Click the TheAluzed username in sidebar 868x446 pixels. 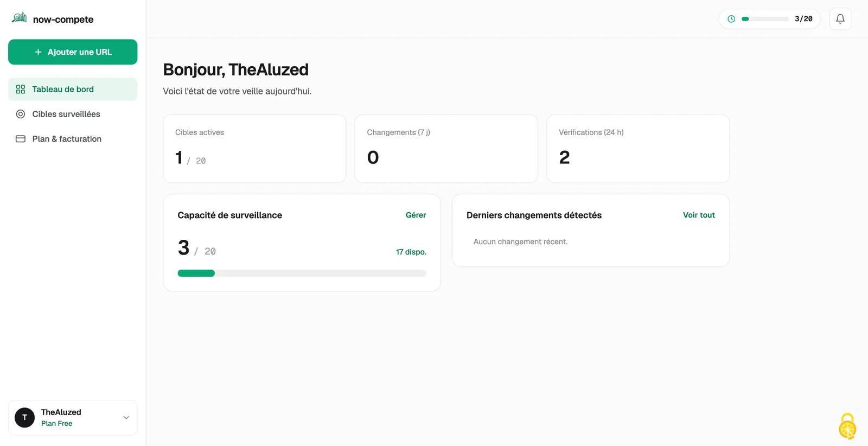[x=61, y=412]
